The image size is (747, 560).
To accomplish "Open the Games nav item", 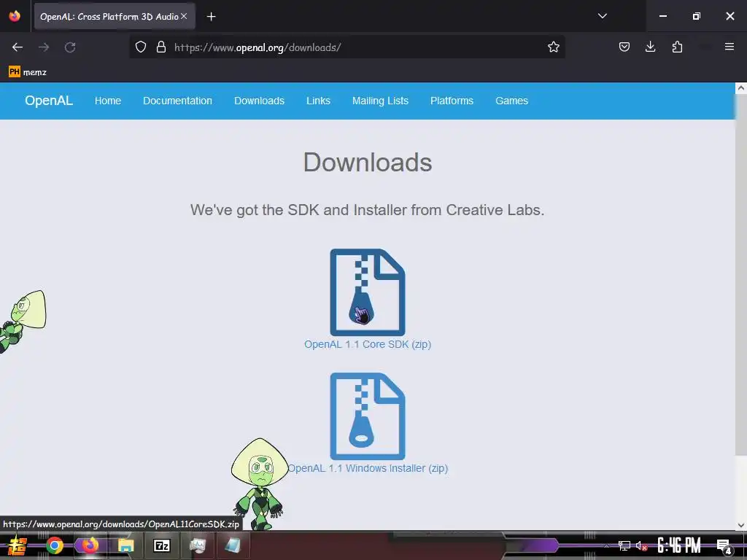I will pos(511,101).
